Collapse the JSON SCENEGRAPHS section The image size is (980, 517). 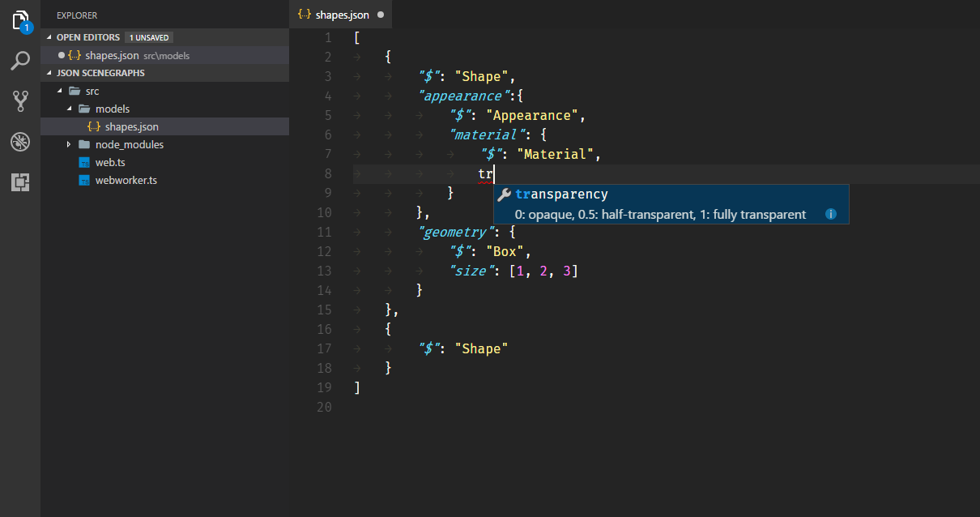(50, 73)
